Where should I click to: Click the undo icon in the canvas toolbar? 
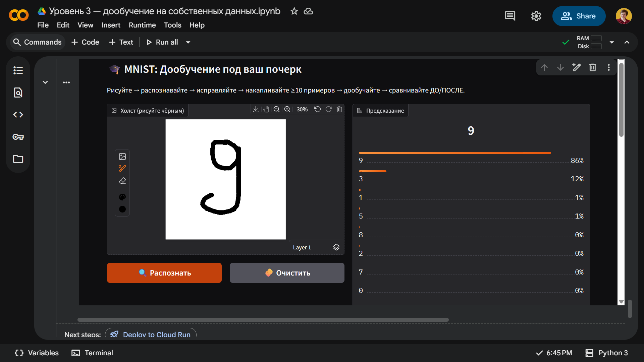point(318,109)
